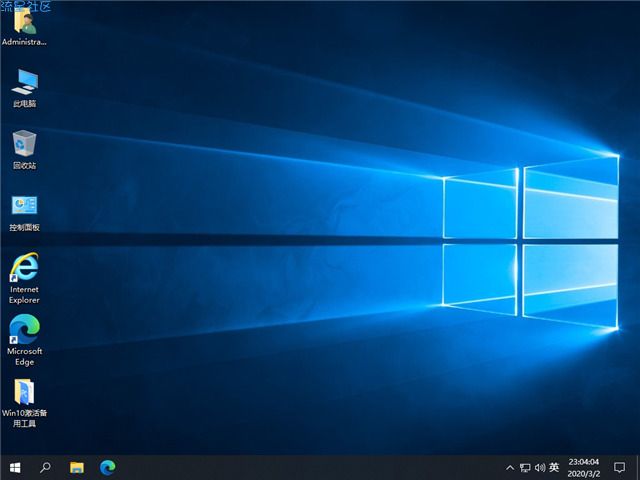Viewport: 640px width, 480px height.
Task: Open the clock showing 23:04:04
Action: [584, 468]
